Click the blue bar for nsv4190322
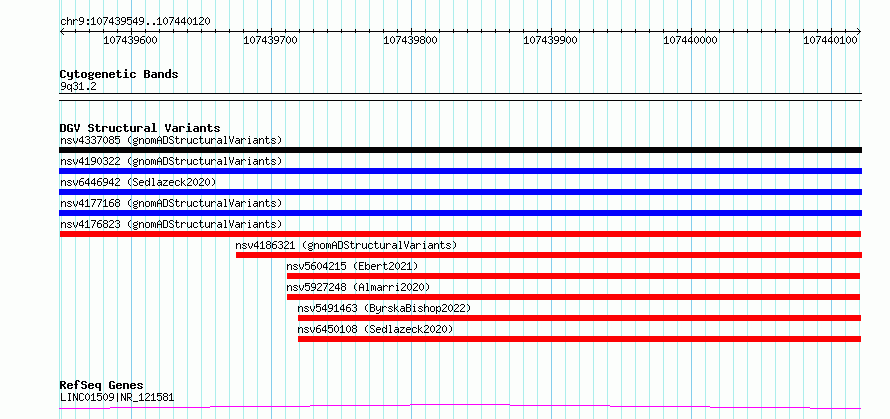 tap(460, 171)
